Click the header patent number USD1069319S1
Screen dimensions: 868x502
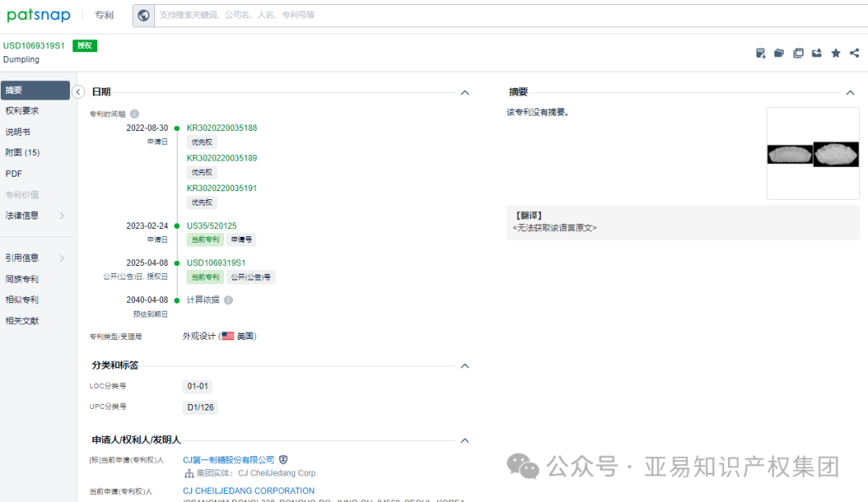click(35, 46)
